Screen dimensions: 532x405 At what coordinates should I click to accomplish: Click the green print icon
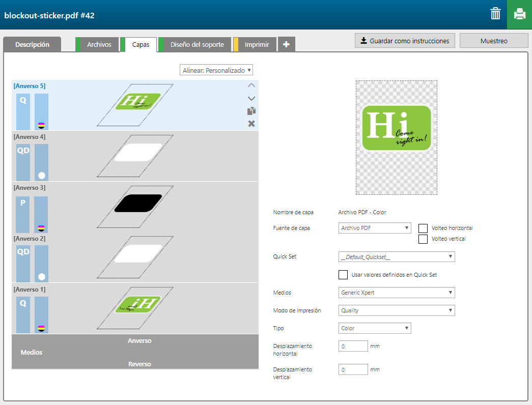519,14
